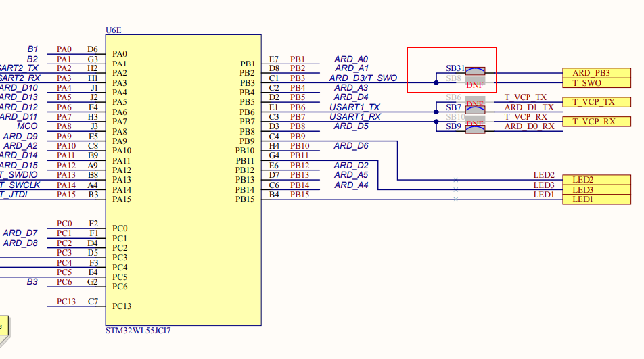Select the ARD_PB3 yellow port box

coord(597,73)
